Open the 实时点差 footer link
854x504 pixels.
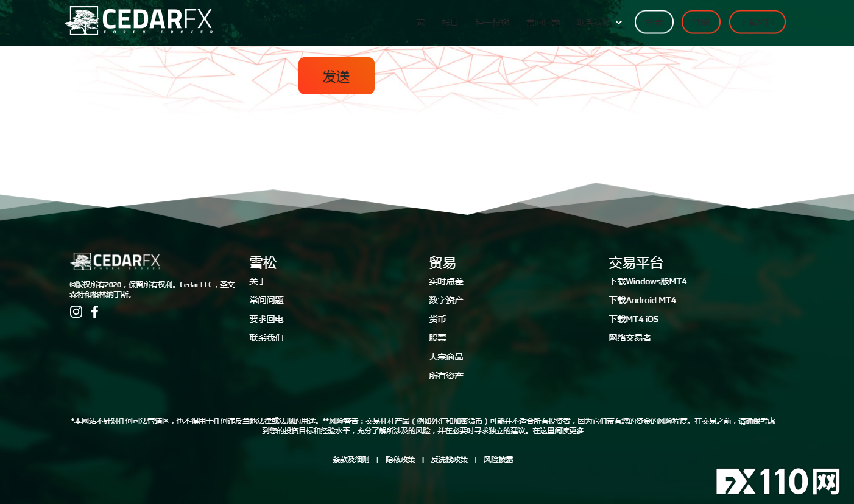click(x=446, y=281)
